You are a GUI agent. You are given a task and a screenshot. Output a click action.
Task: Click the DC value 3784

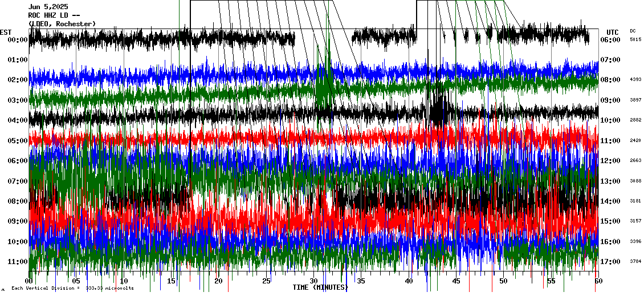(635, 262)
